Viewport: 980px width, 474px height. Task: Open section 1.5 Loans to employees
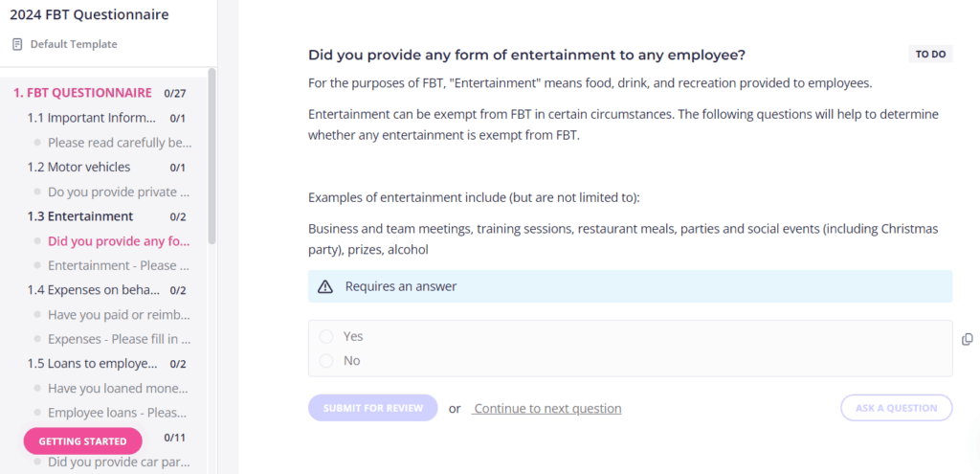(x=92, y=364)
